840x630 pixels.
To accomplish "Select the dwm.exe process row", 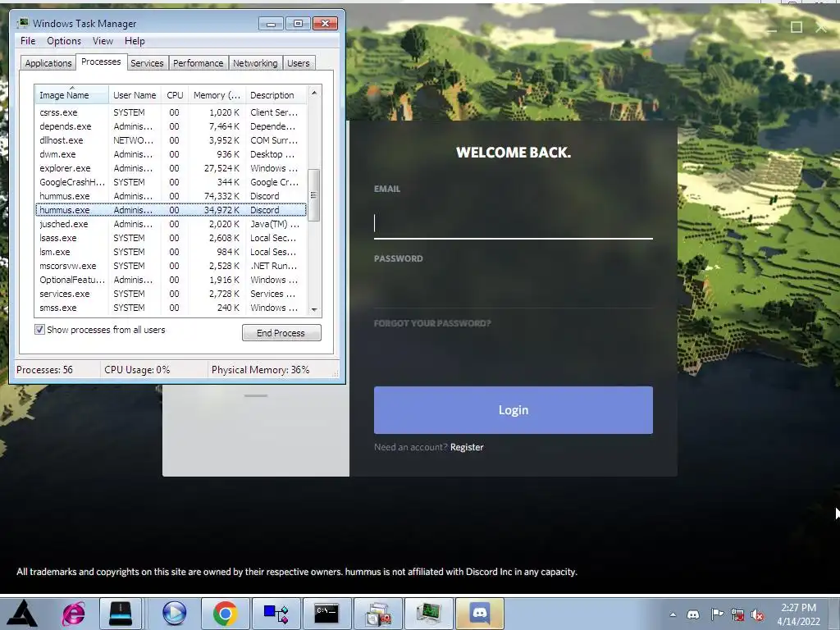I will click(x=171, y=154).
